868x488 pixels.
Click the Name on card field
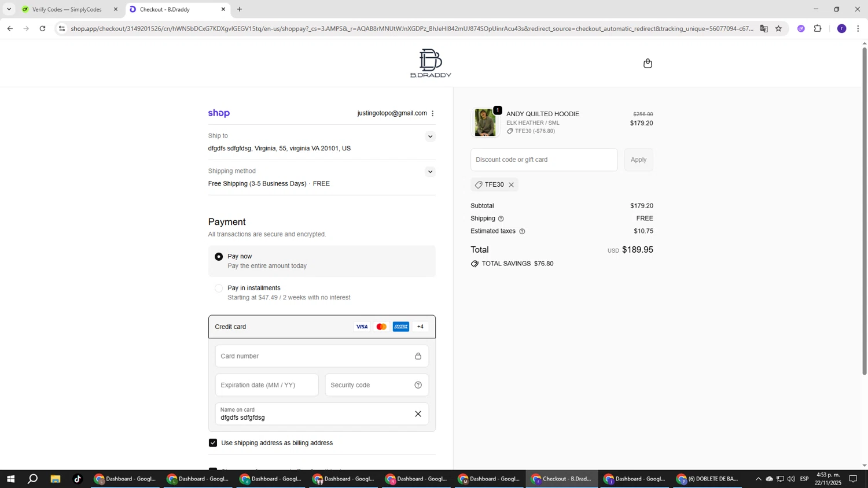pyautogui.click(x=322, y=414)
